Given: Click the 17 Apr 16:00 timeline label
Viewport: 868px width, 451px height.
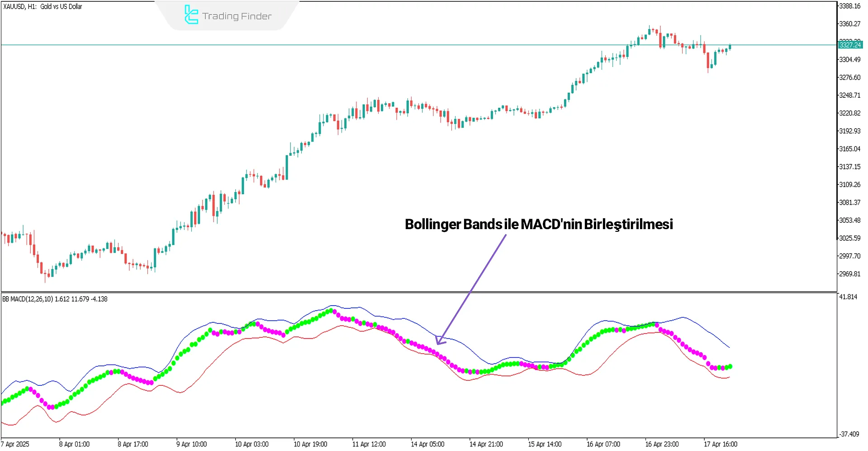Looking at the screenshot, I should click(721, 444).
